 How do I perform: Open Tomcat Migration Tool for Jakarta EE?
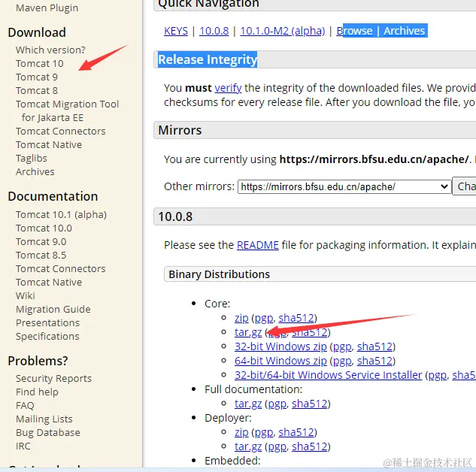(x=67, y=110)
